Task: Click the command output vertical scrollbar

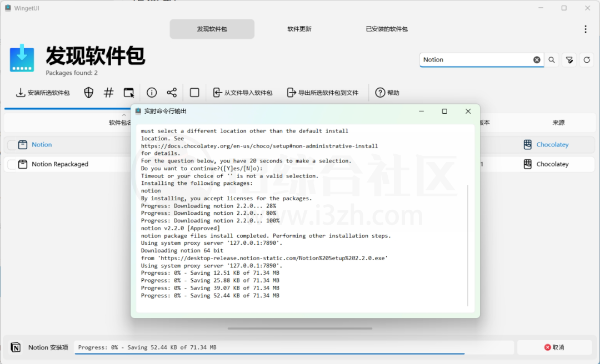Action: pos(468,245)
